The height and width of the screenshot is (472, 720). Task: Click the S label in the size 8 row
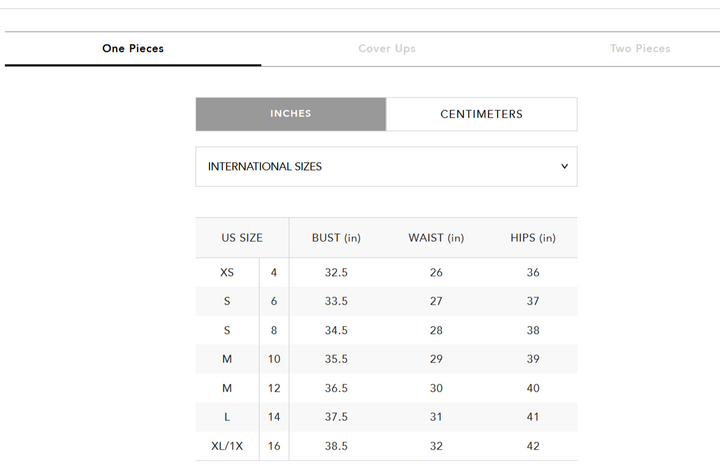pos(227,331)
